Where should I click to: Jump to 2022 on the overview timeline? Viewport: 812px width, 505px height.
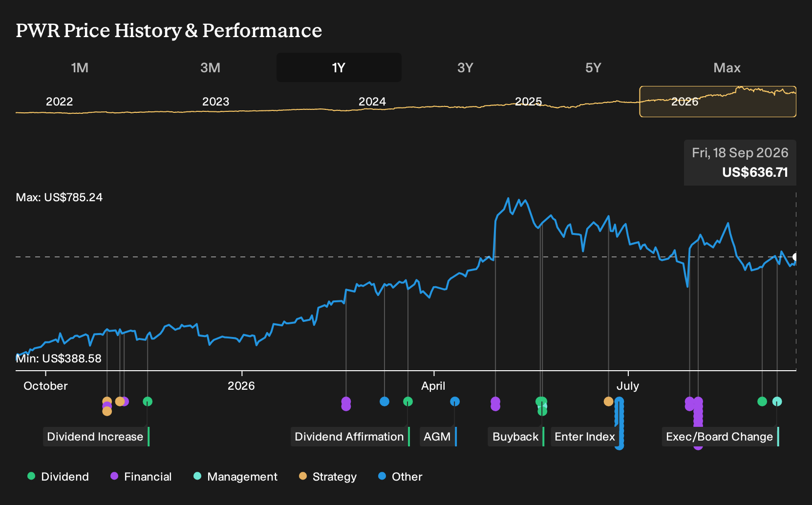59,102
